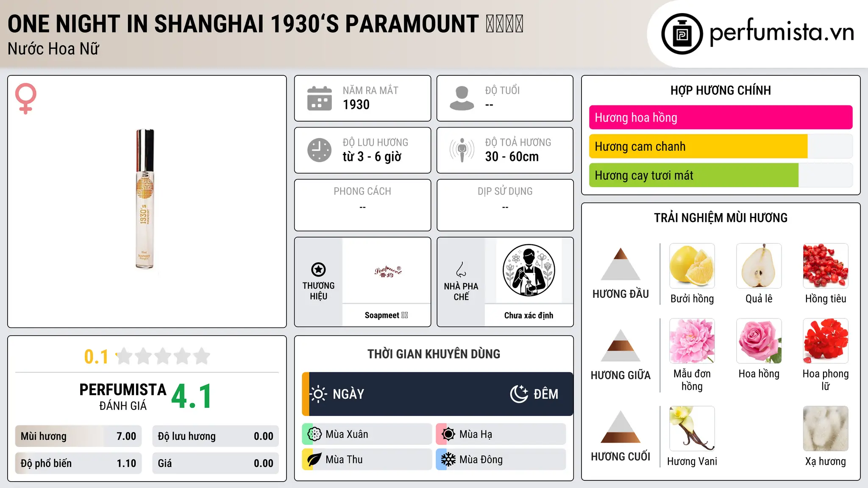This screenshot has height=488, width=868.
Task: Click the perfumista.vn site name
Action: click(782, 32)
